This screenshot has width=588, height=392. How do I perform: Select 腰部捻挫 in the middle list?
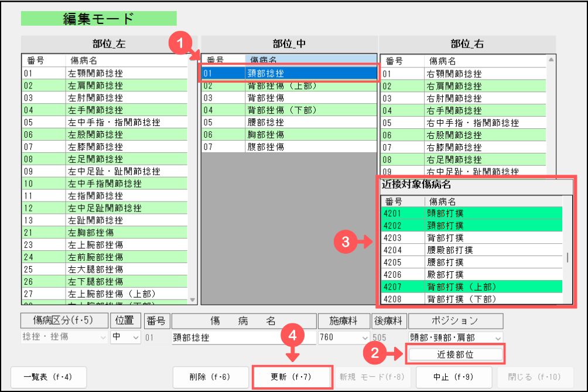tap(288, 122)
